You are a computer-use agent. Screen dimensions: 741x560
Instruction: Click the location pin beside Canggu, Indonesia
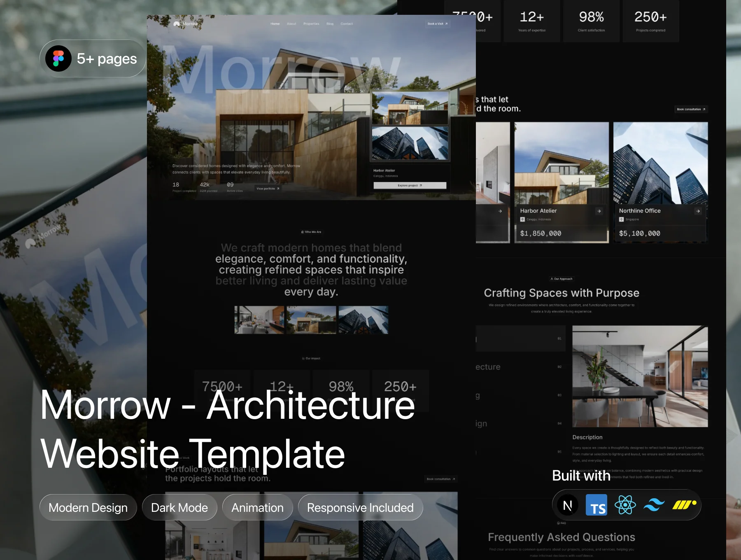[x=522, y=219]
